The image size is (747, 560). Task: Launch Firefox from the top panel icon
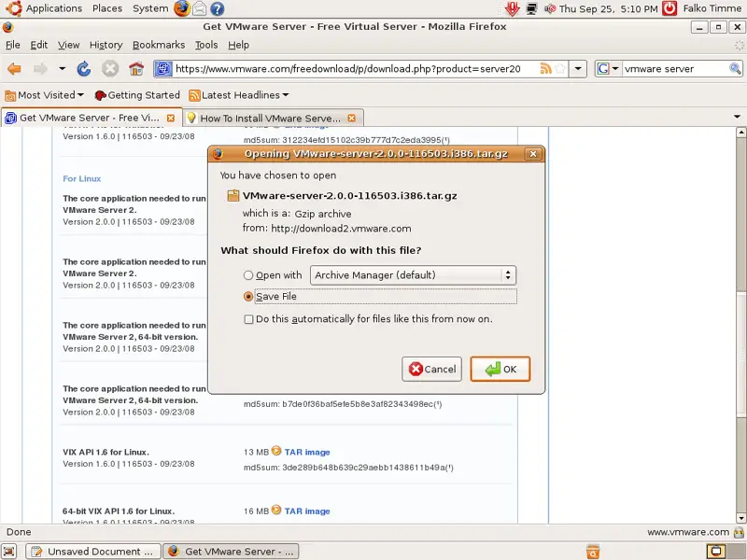181,8
